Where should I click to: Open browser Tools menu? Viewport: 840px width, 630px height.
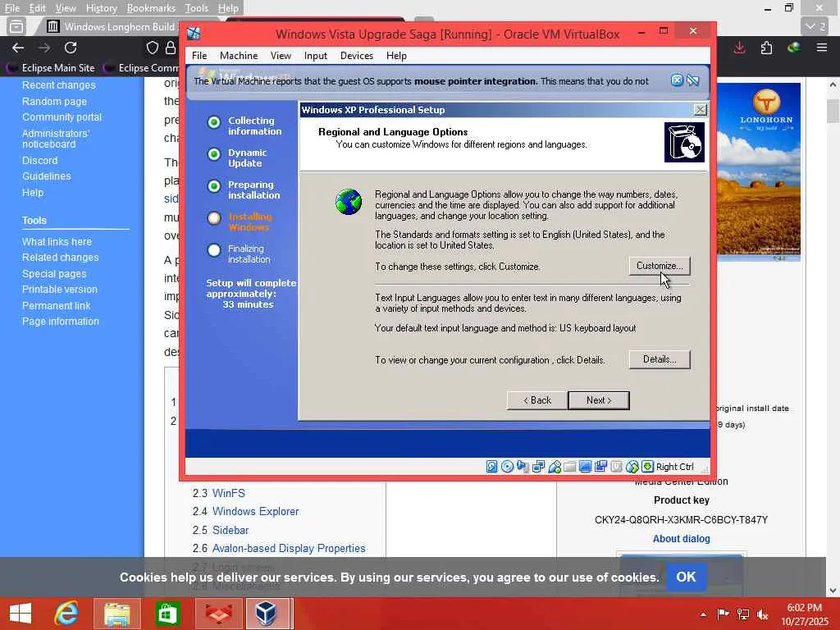(197, 8)
